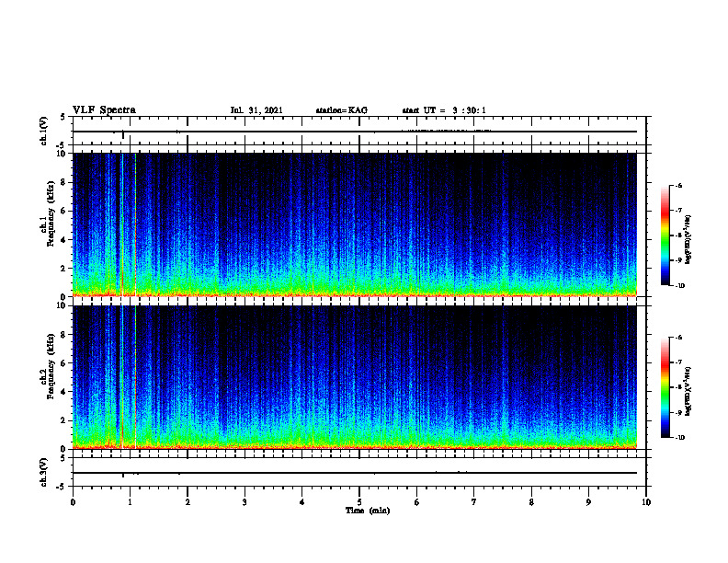
Task: Click the "Time (min)" axis label
Action: 368,511
